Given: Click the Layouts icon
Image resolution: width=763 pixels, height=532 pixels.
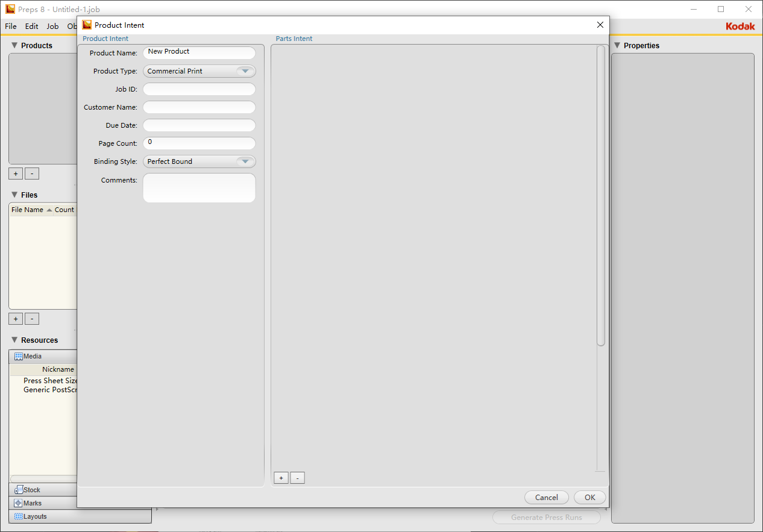Looking at the screenshot, I should [19, 516].
